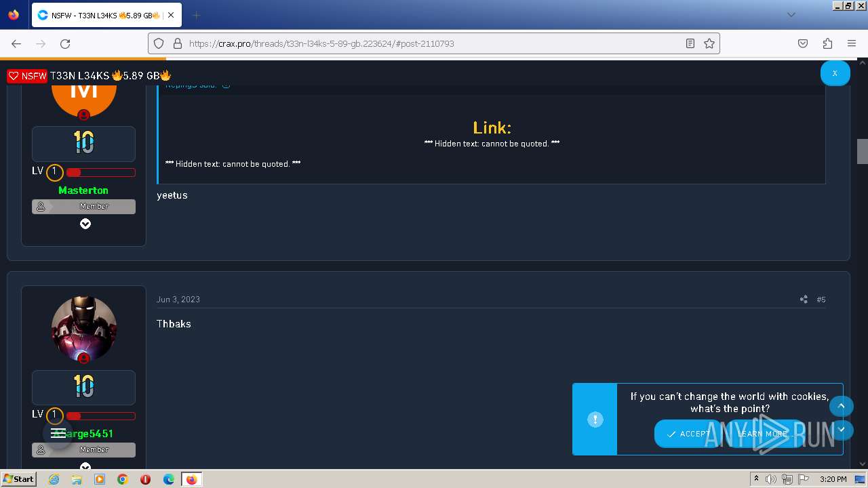The width and height of the screenshot is (868, 488).
Task: Open tracking protection shield
Action: tap(159, 43)
